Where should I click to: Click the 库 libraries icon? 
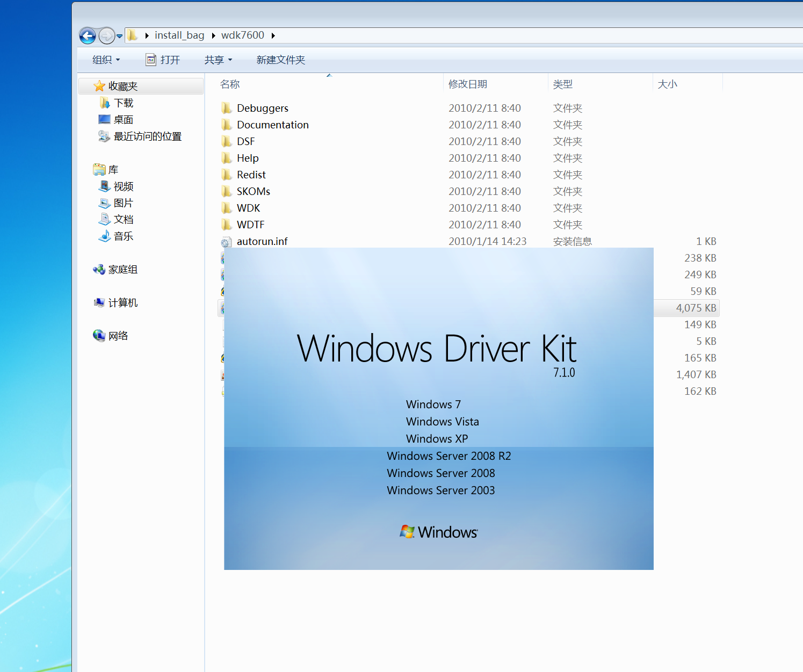(x=99, y=170)
